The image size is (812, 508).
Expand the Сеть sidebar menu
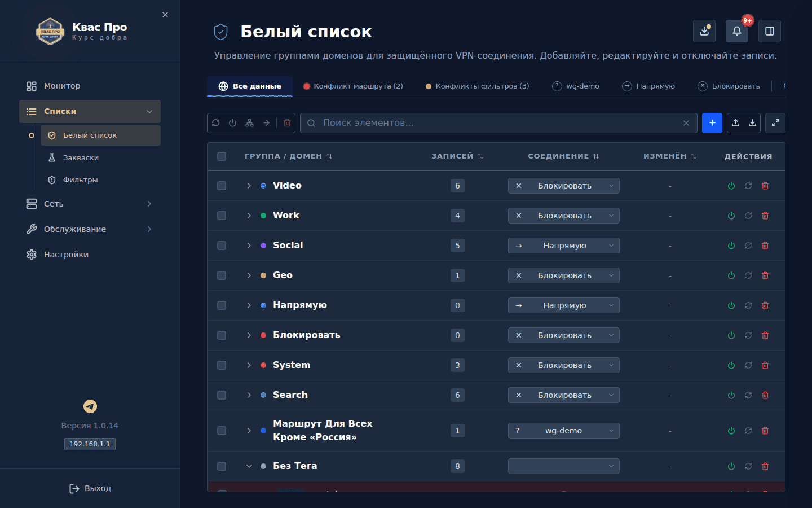coord(90,204)
